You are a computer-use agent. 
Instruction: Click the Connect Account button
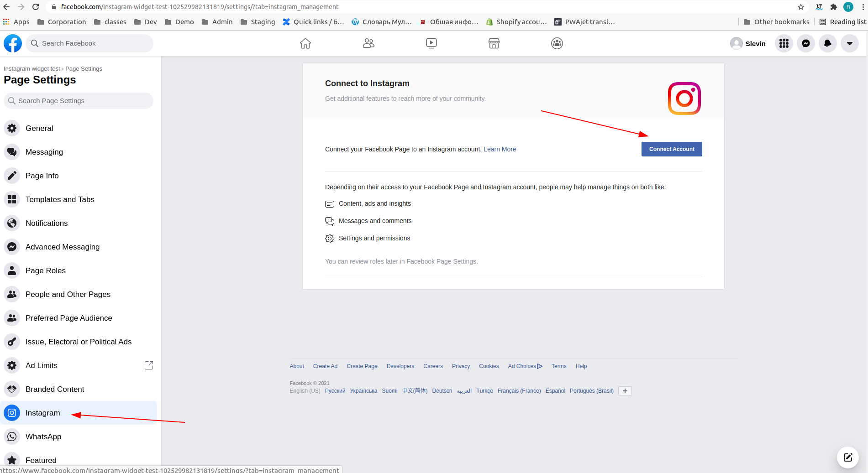click(x=672, y=149)
